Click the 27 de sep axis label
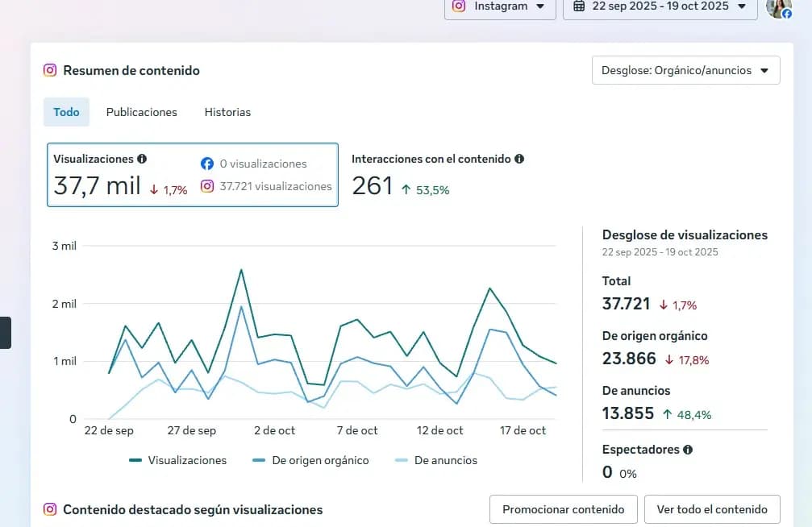 [192, 430]
